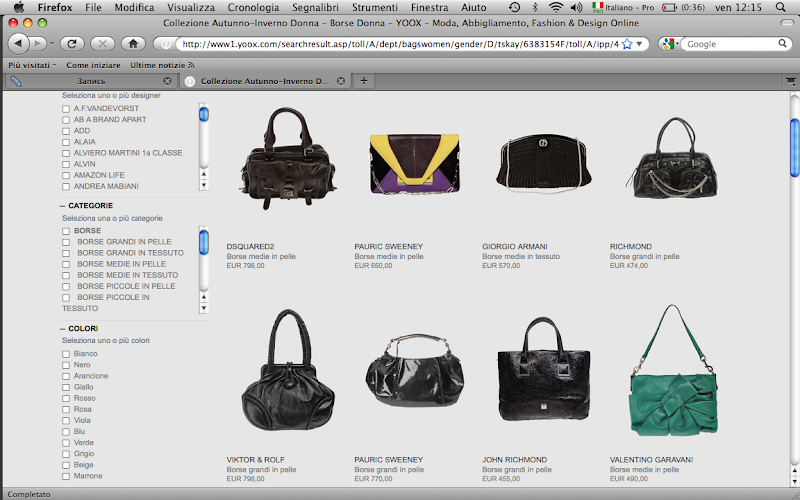
Task: Enable the BORSE GRANDI IN PELLE filter
Action: [x=66, y=242]
